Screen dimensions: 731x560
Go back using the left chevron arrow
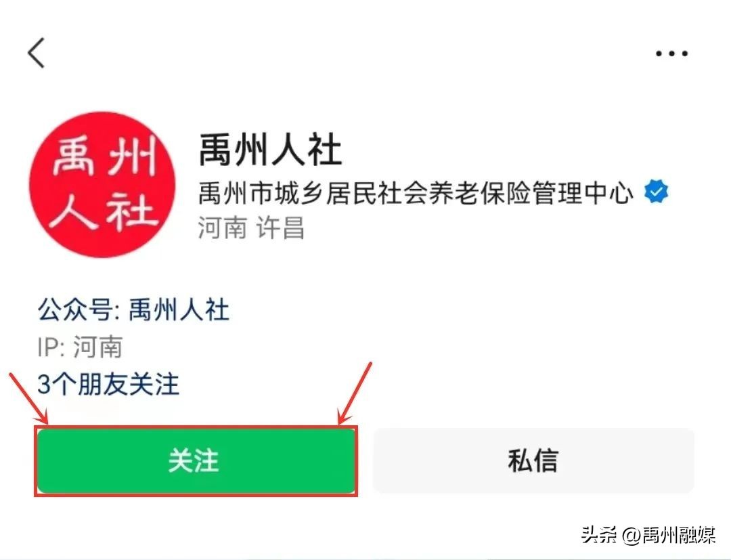click(37, 53)
